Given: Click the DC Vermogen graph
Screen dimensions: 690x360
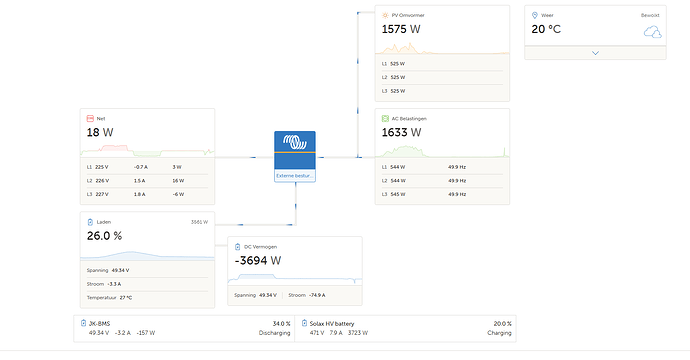Looking at the screenshot, I should point(295,279).
